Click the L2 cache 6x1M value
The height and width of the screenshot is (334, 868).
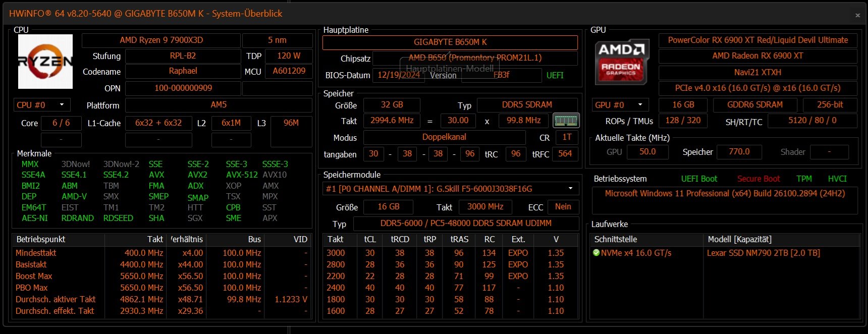click(x=231, y=123)
